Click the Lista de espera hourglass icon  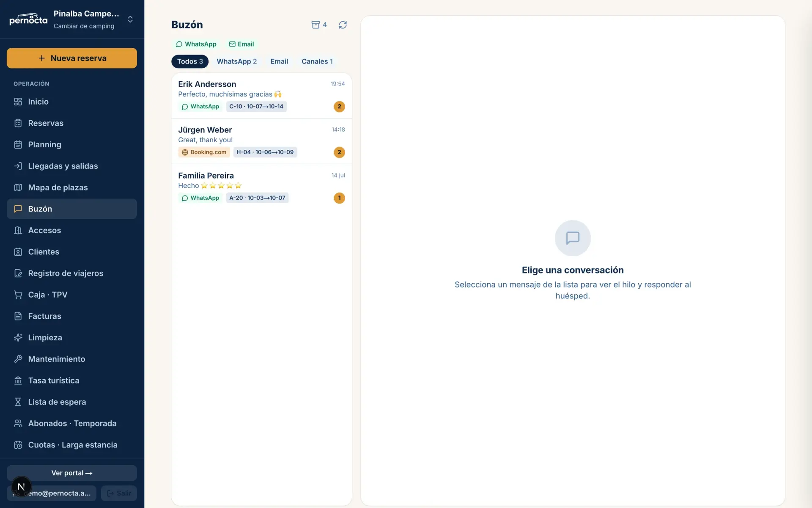[18, 402]
